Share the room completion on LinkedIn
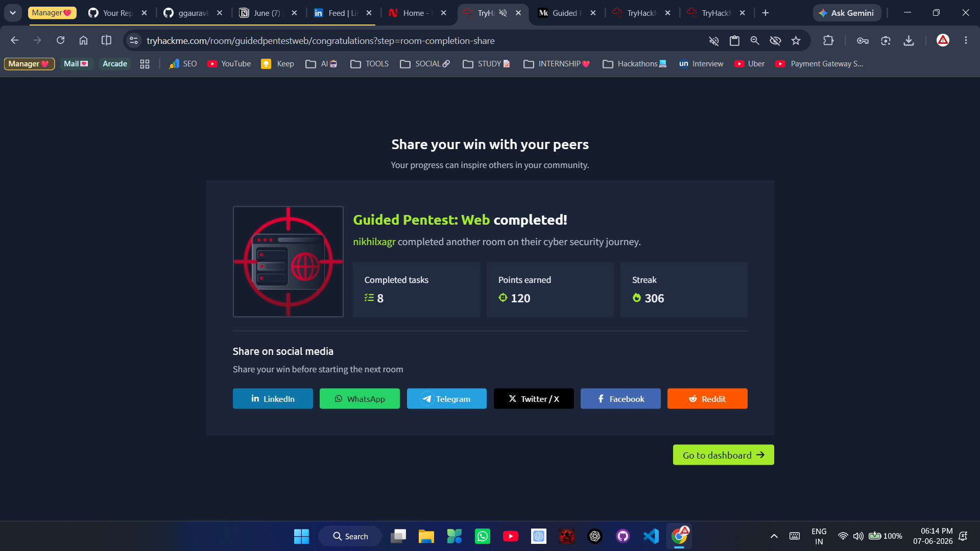This screenshot has height=551, width=980. (x=273, y=398)
